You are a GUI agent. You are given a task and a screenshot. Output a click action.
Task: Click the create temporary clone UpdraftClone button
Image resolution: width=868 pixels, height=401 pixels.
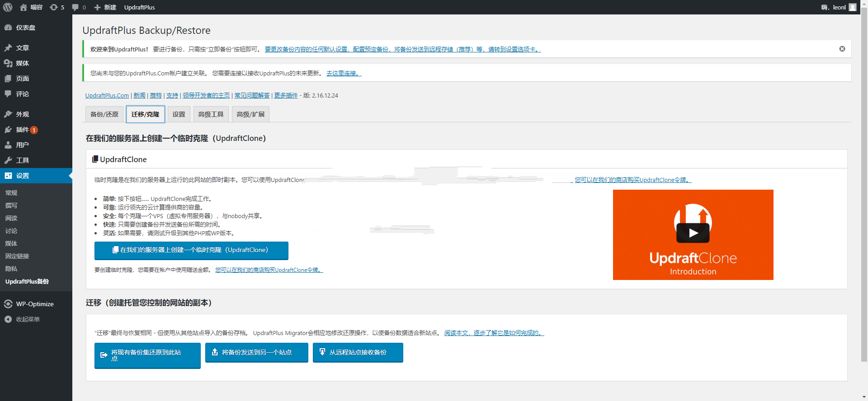[x=191, y=250]
